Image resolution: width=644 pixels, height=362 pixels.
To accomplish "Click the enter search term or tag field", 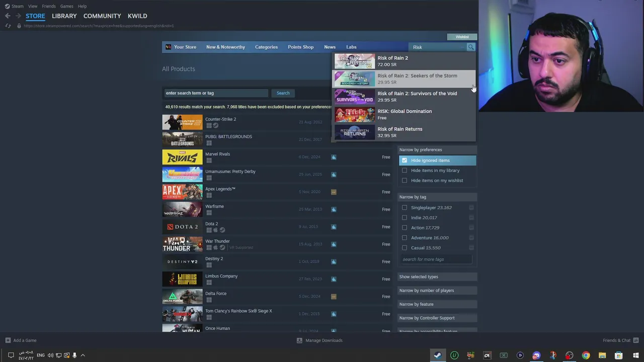I will [x=216, y=93].
